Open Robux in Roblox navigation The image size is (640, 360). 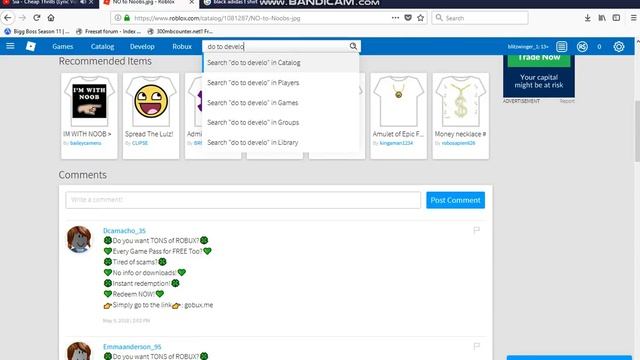pos(182,47)
